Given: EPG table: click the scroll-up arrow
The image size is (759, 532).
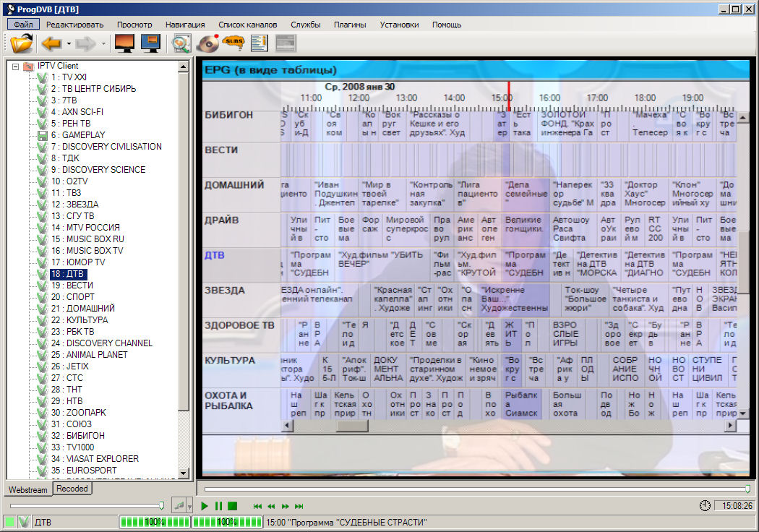Looking at the screenshot, I should click(742, 117).
